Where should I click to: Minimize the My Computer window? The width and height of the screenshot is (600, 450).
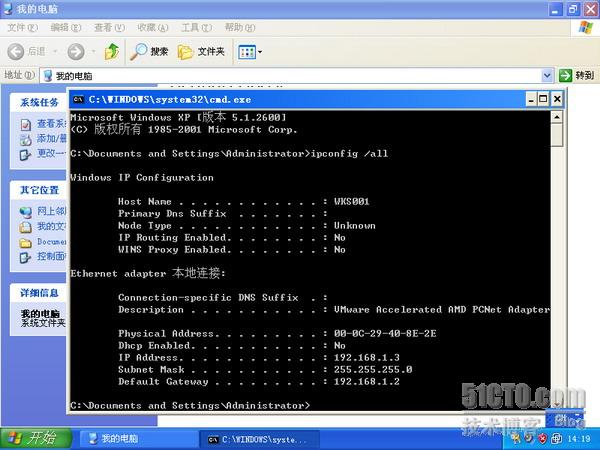556,9
